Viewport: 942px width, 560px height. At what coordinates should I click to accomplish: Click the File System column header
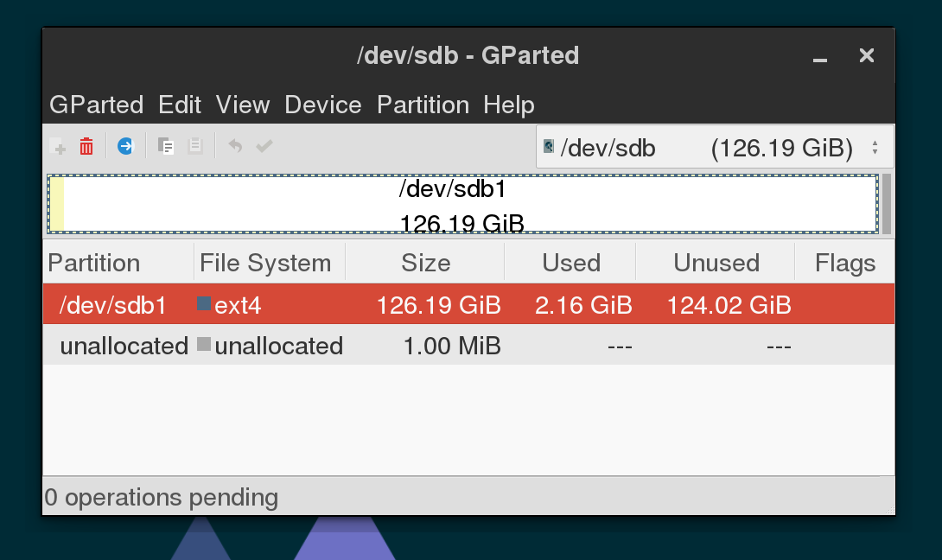click(x=270, y=263)
